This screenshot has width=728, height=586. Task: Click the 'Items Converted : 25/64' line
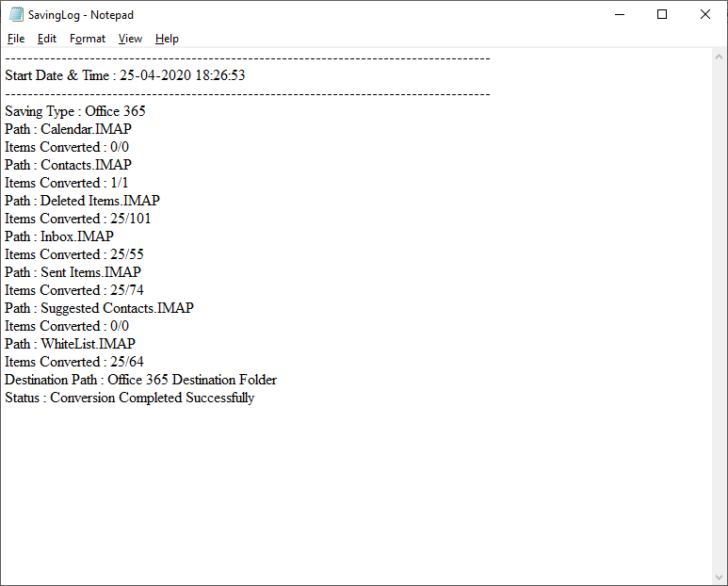coord(74,361)
